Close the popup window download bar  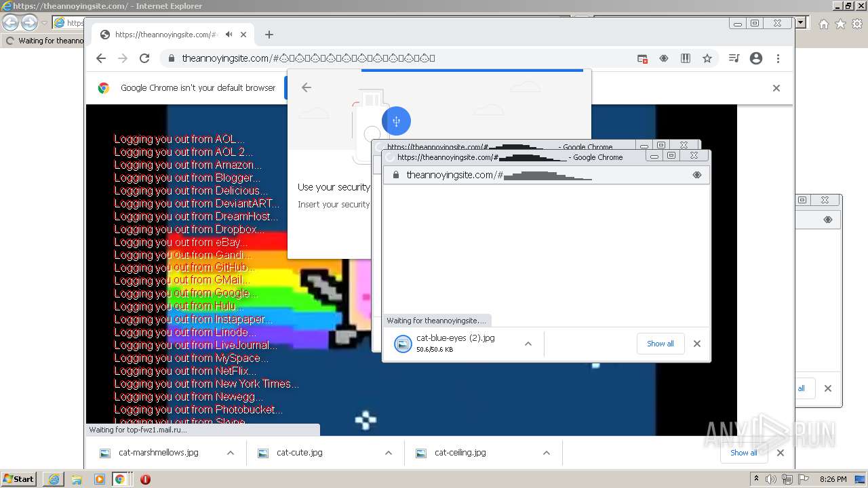coord(696,344)
